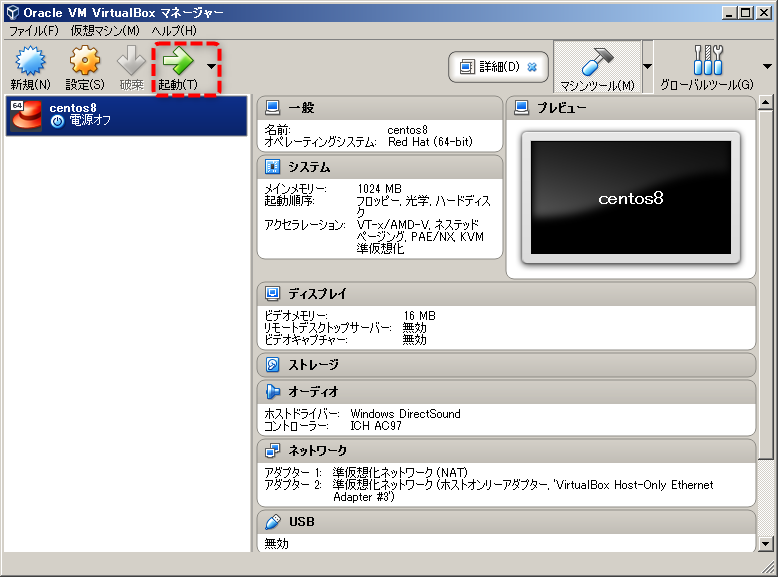Open the ヘルプ(H) menu
The width and height of the screenshot is (778, 577).
[174, 31]
